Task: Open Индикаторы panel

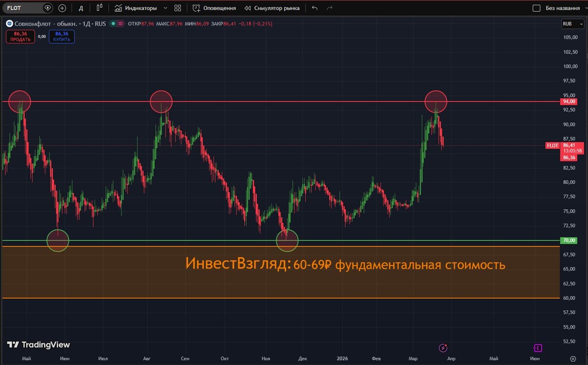Action: pyautogui.click(x=136, y=8)
